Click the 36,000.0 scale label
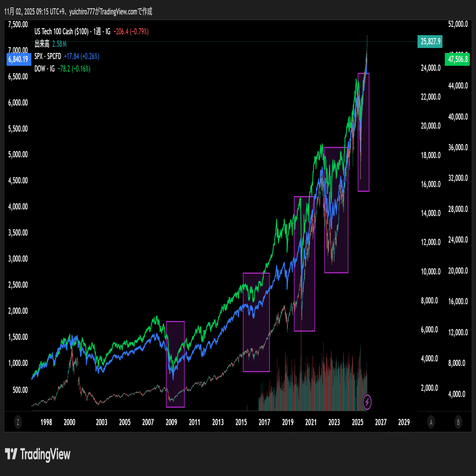The image size is (476, 476). pos(458,147)
